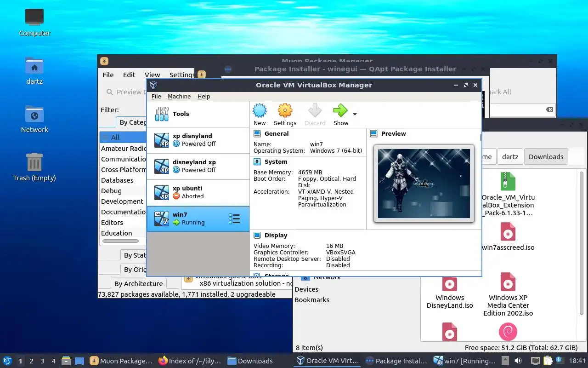Clear the Muon search field with X icon
The height and width of the screenshot is (368, 588).
pyautogui.click(x=549, y=109)
